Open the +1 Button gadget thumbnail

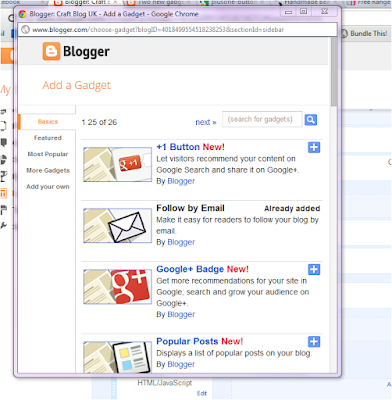point(118,164)
